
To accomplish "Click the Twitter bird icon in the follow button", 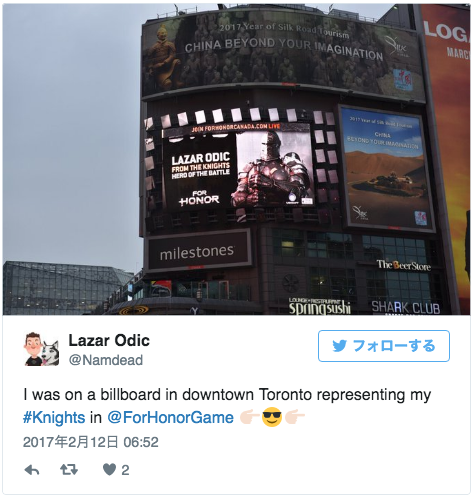I will [340, 346].
